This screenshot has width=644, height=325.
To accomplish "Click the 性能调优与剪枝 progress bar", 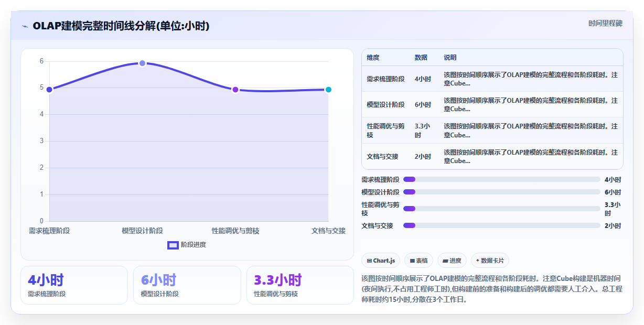I will pos(501,209).
